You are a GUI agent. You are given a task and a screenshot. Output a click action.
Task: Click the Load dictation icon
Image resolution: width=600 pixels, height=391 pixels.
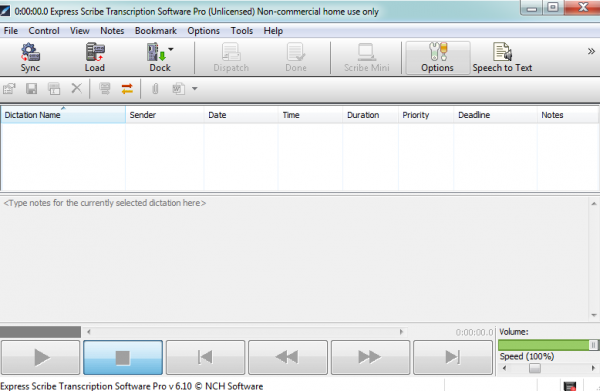[x=95, y=58]
